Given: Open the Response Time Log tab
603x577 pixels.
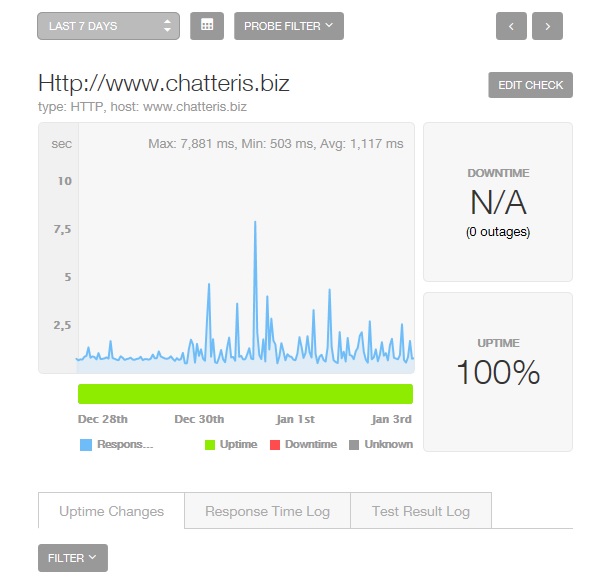Looking at the screenshot, I should 267,511.
